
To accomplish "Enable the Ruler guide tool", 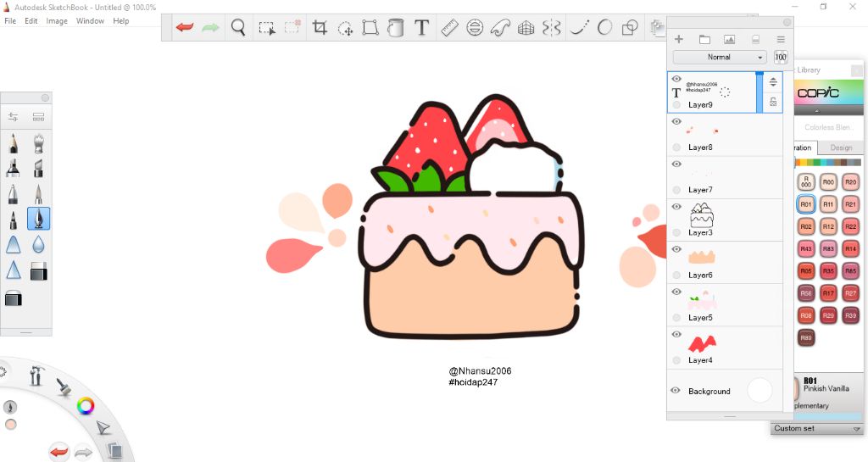I will click(449, 27).
